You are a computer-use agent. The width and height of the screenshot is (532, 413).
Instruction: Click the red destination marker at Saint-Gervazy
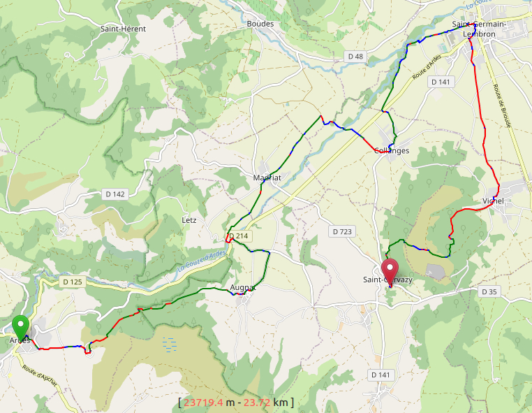click(390, 272)
